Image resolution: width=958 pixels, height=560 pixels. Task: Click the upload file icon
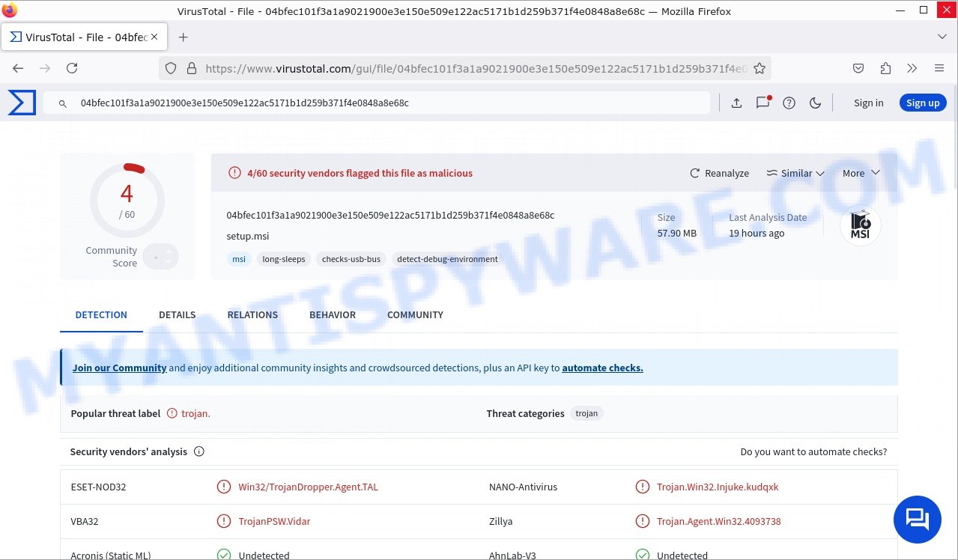click(x=736, y=103)
